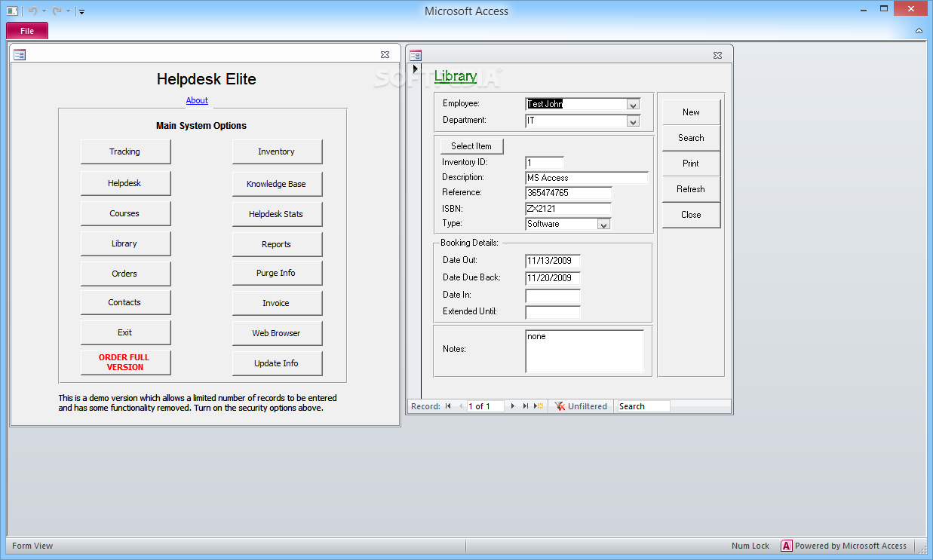This screenshot has height=560, width=933.
Task: Expand the Department dropdown
Action: pyautogui.click(x=633, y=121)
